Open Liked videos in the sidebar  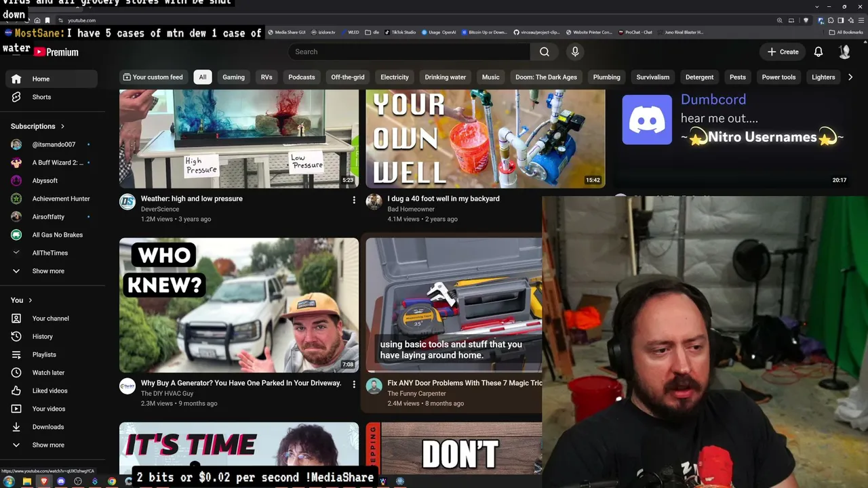click(x=52, y=390)
